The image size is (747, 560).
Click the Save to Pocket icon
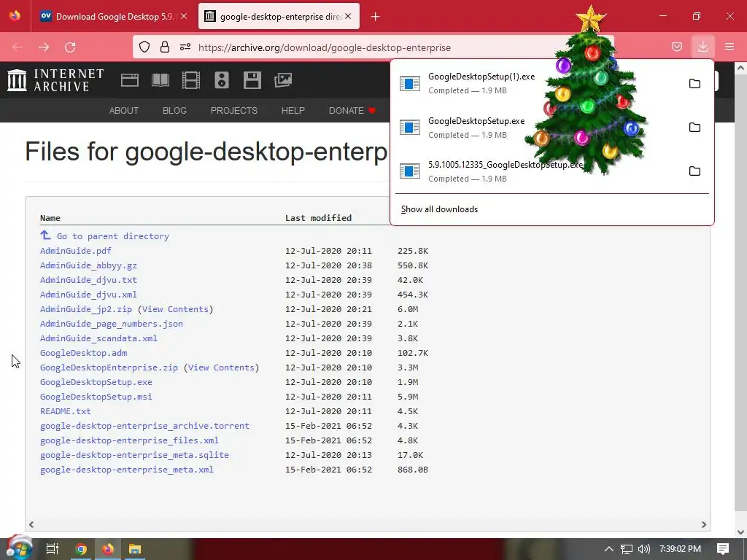pos(676,47)
